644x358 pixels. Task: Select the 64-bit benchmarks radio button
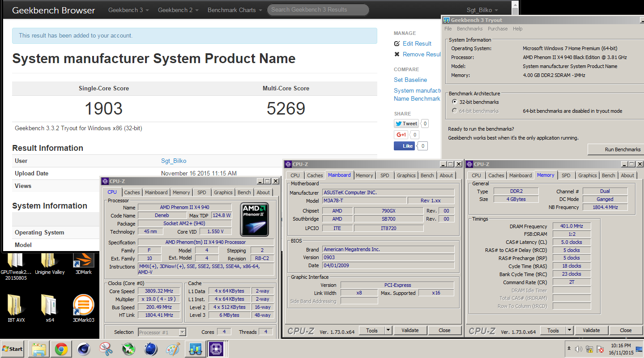(455, 111)
